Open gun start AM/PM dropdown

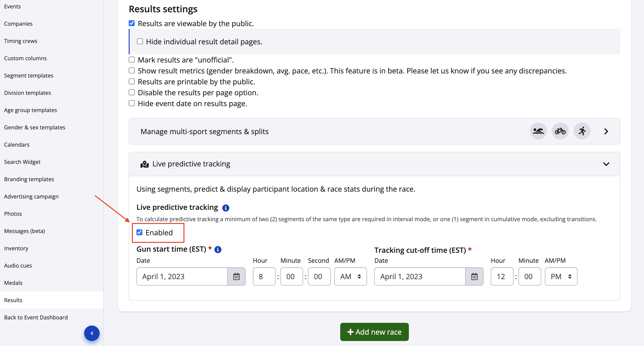coord(350,276)
